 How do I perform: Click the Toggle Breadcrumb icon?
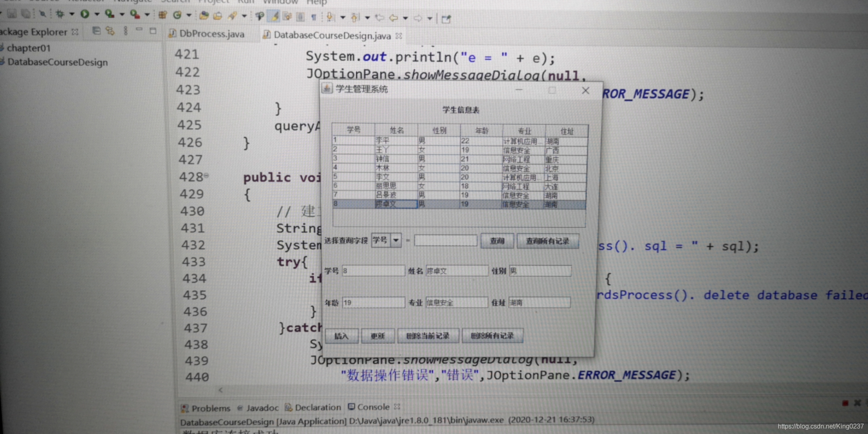(x=260, y=16)
